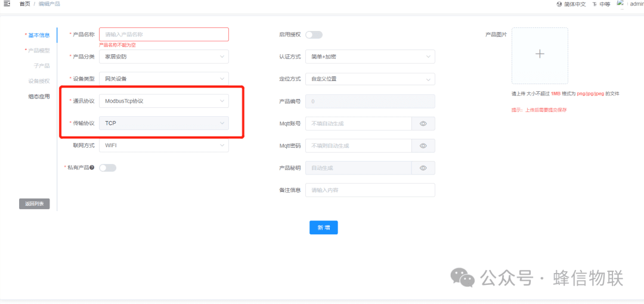Click the eye icon beside Mqtt密码

click(423, 146)
